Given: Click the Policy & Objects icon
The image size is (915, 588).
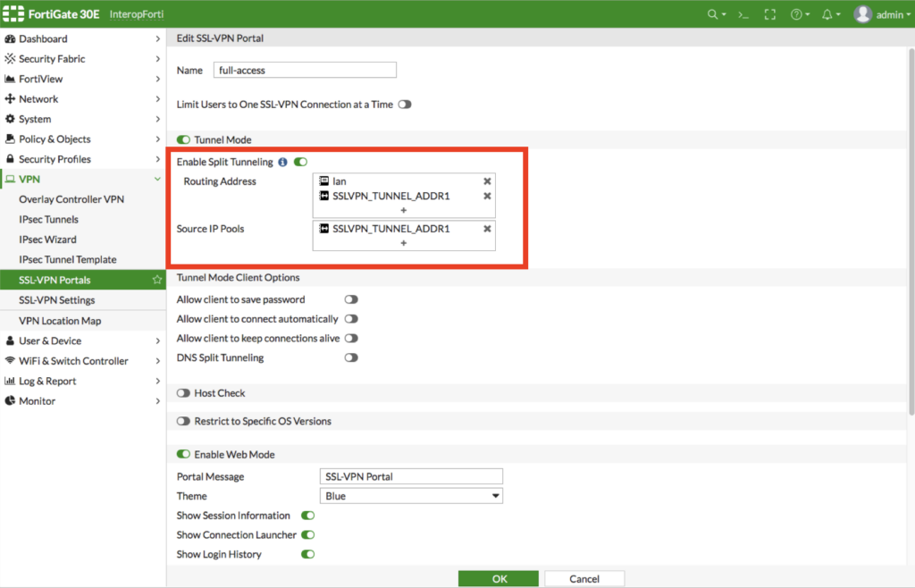Looking at the screenshot, I should [x=10, y=139].
